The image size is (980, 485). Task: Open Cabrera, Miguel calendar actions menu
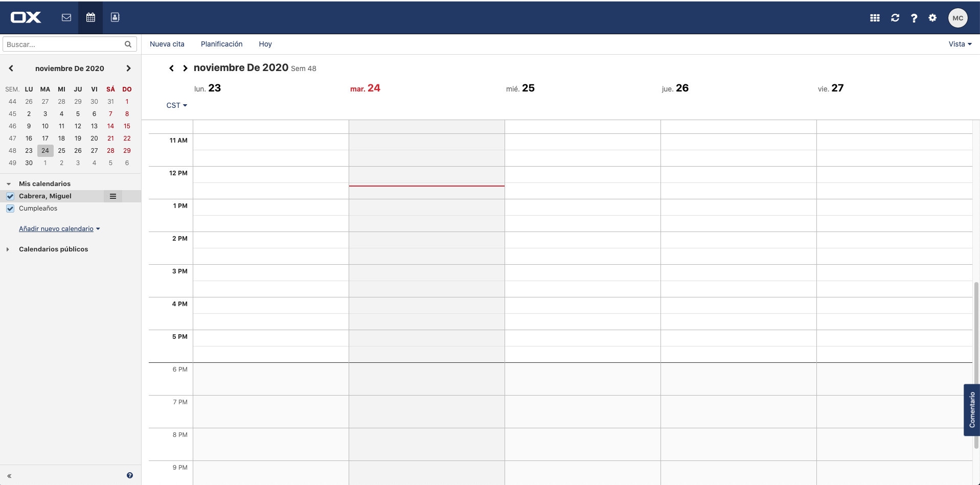pos(113,196)
